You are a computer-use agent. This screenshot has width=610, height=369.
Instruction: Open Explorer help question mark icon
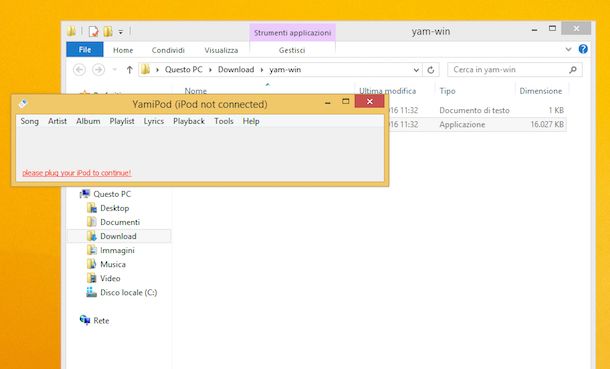pyautogui.click(x=583, y=49)
